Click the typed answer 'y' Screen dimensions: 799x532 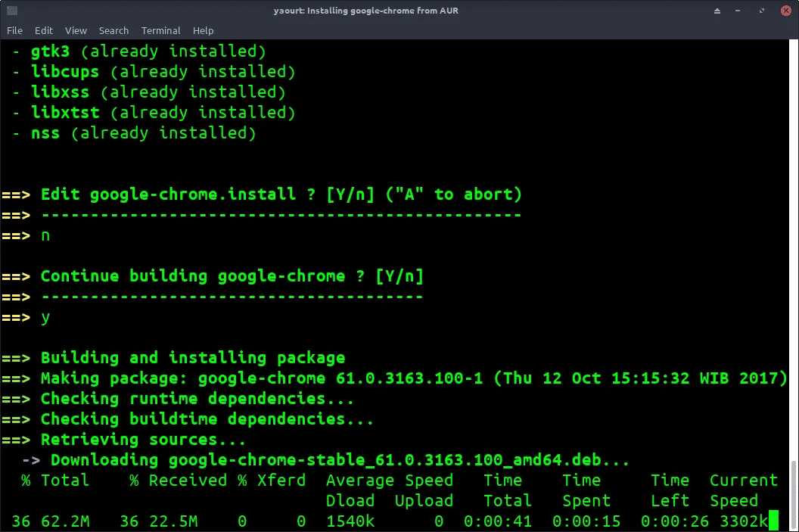click(45, 318)
